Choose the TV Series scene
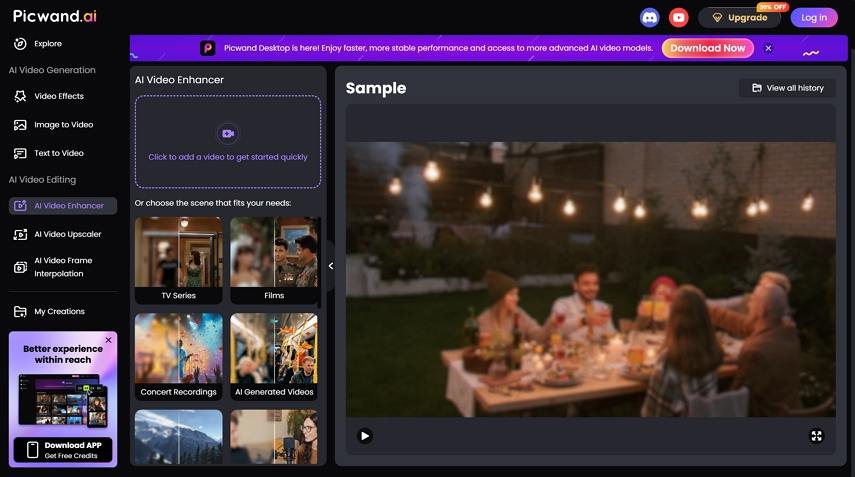 point(178,260)
